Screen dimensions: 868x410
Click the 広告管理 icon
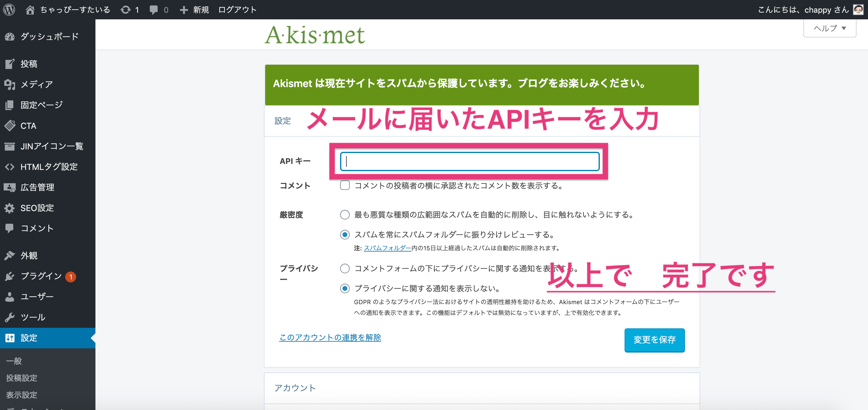coord(10,187)
